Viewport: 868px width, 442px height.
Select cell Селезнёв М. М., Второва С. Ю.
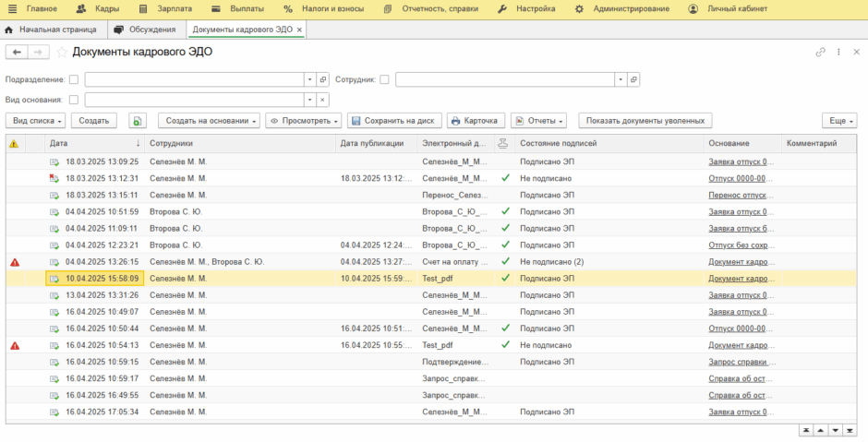[207, 262]
